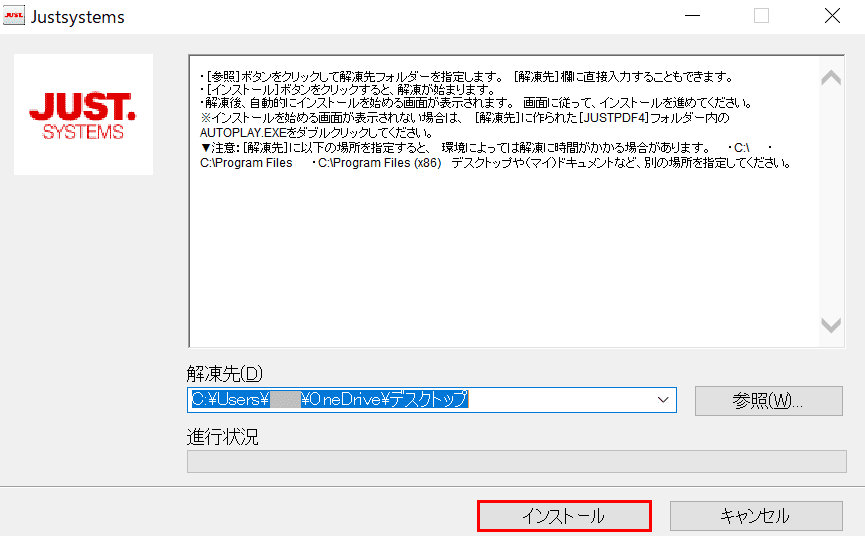Click the scroll down arrow in instructions box
Viewport: 865px width, 536px height.
coord(831,325)
